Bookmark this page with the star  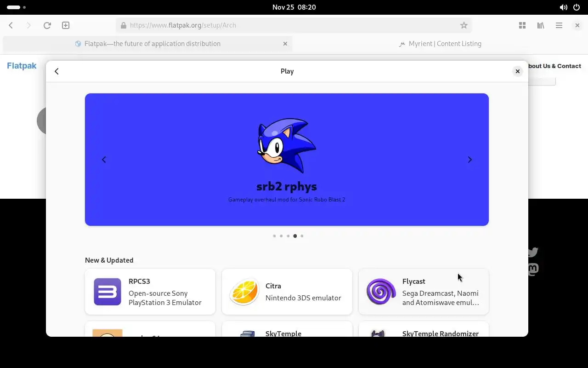point(464,25)
